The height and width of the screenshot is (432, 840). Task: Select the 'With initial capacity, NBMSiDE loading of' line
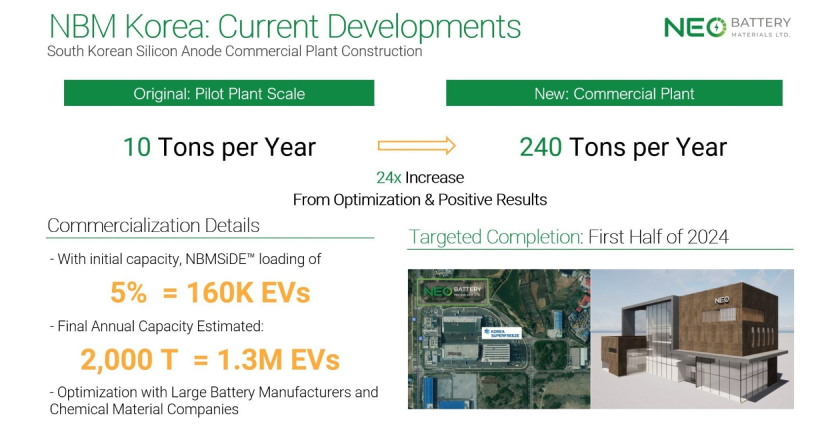(x=185, y=259)
